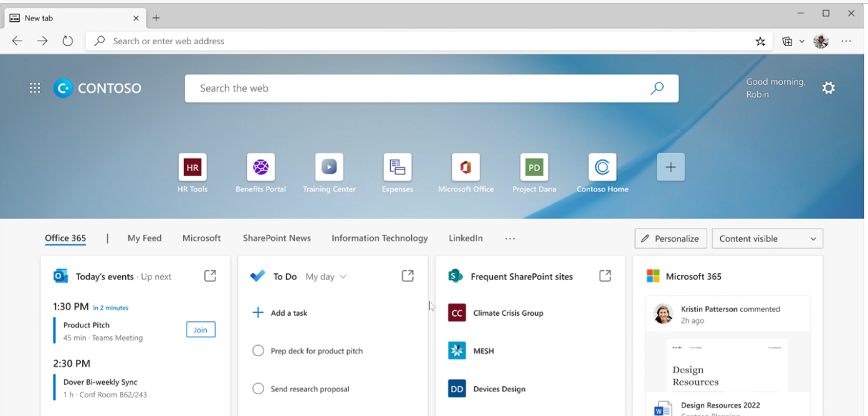Refresh the current page

click(x=67, y=41)
